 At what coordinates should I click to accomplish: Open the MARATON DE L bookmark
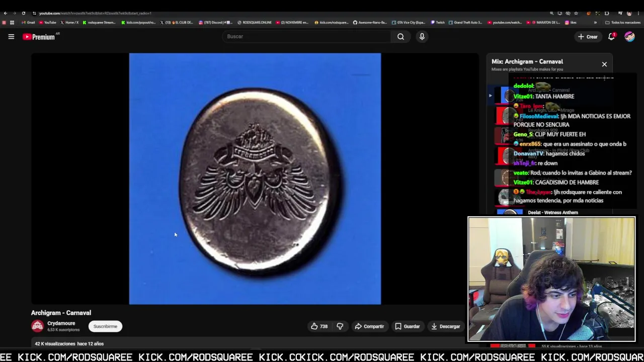543,23
